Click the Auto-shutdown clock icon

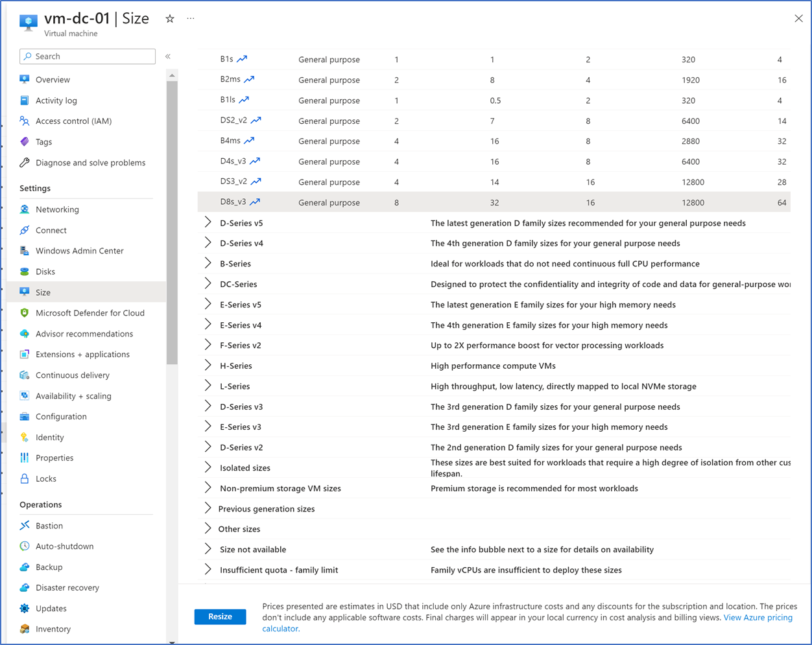[25, 546]
